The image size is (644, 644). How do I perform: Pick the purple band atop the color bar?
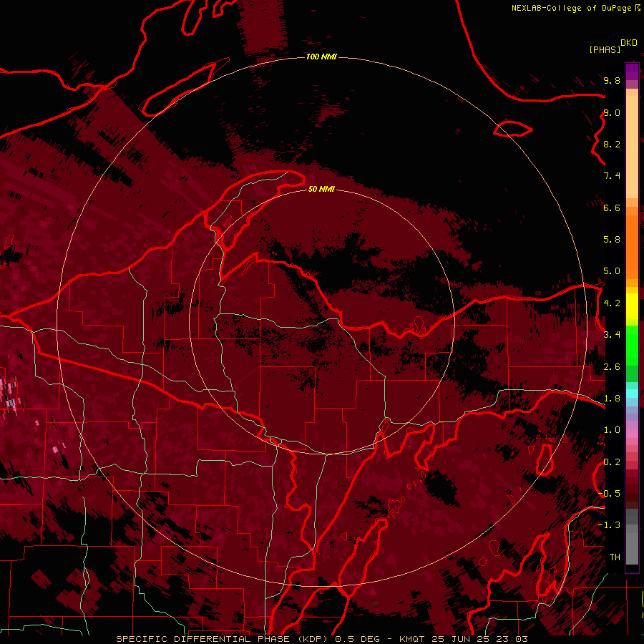632,72
